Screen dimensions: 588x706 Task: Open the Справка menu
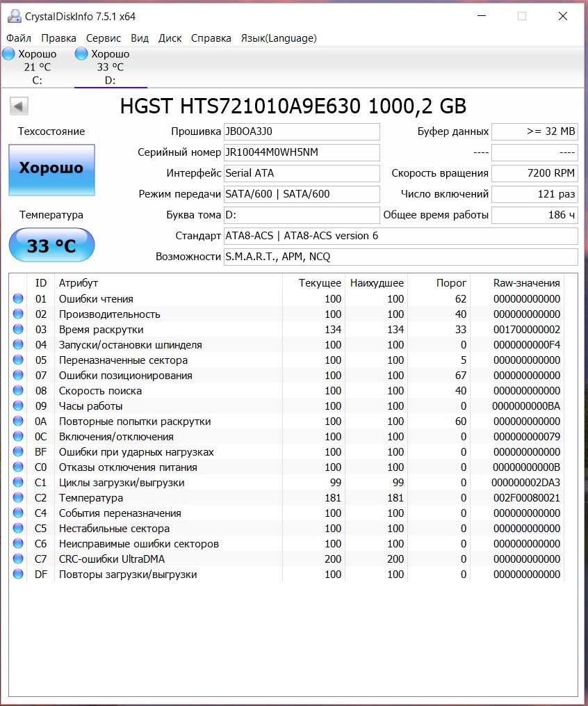coord(211,38)
